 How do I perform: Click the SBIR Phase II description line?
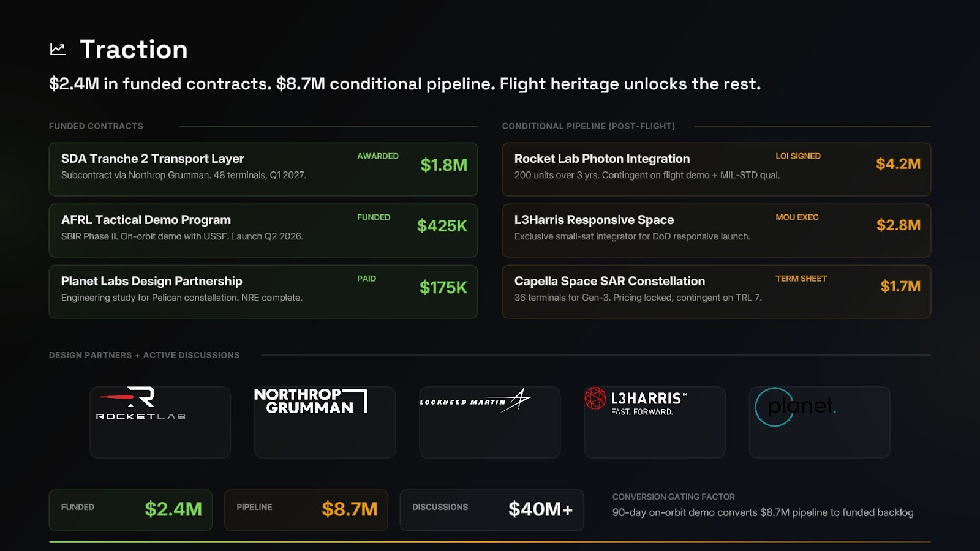pyautogui.click(x=183, y=236)
